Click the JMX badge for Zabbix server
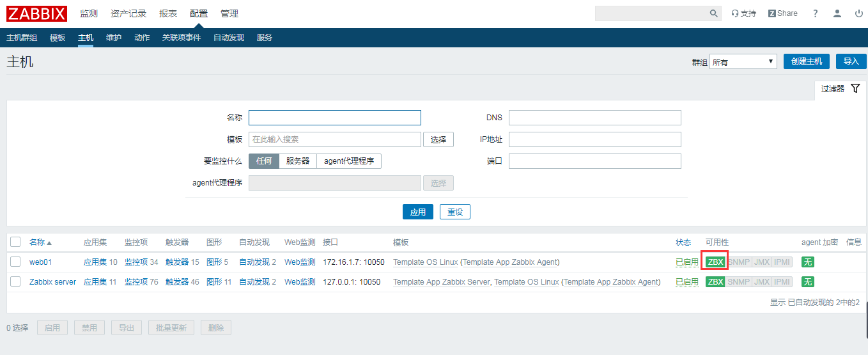The width and height of the screenshot is (868, 355). click(761, 282)
